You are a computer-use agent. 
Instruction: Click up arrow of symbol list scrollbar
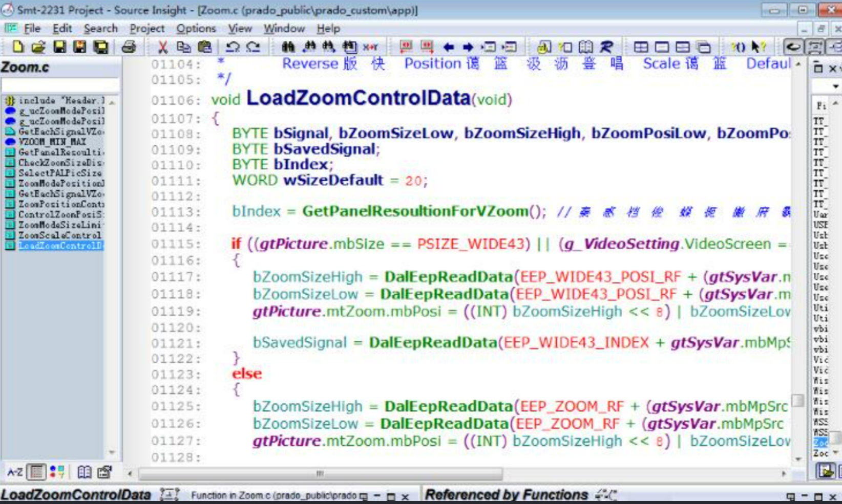112,102
